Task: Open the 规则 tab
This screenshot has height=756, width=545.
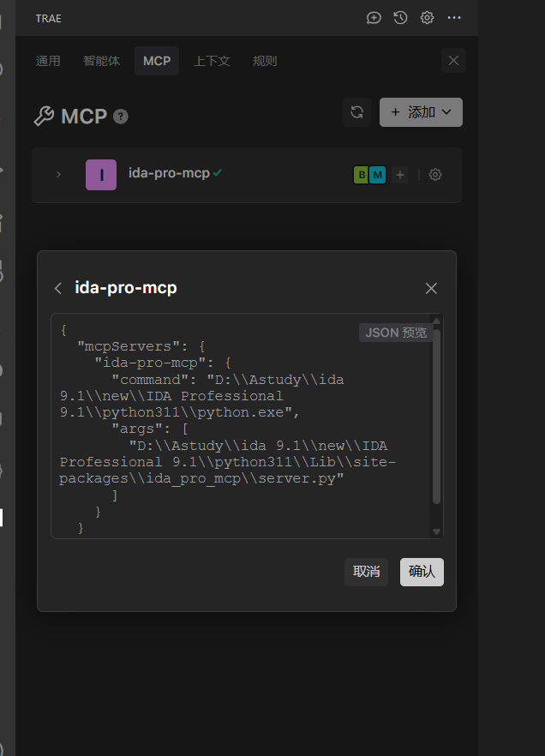Action: 265,61
